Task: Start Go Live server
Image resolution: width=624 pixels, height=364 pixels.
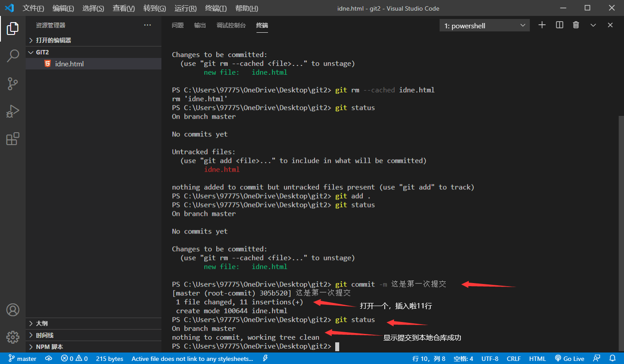Action: (x=570, y=359)
